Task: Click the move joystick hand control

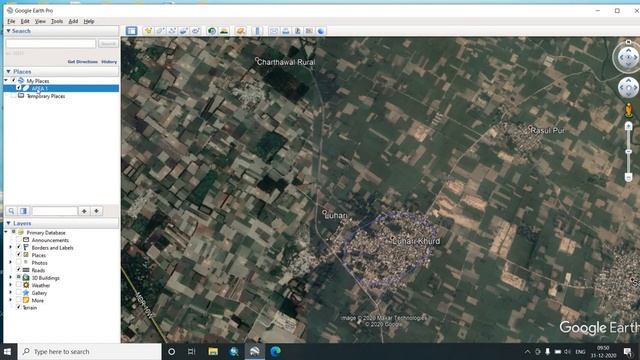Action: point(629,88)
